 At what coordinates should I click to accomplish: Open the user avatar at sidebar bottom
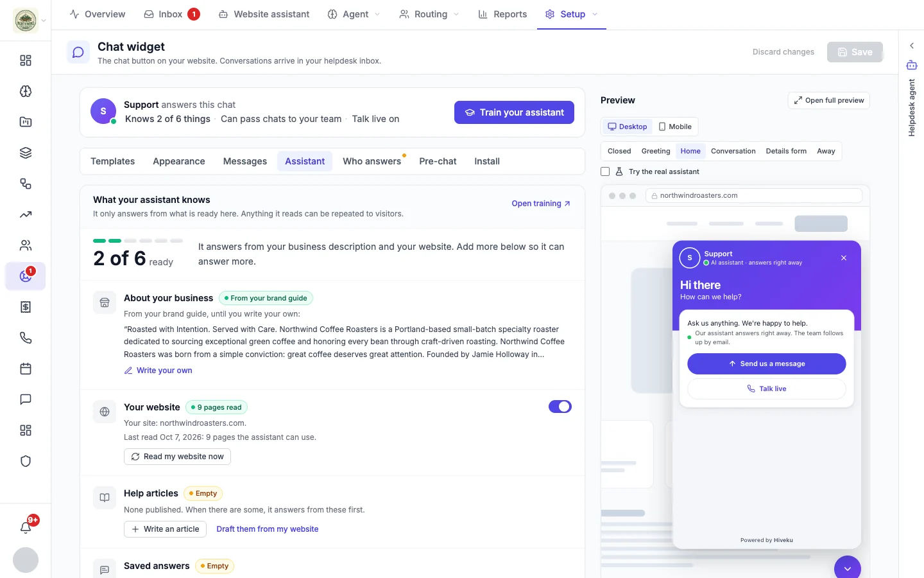click(x=26, y=560)
